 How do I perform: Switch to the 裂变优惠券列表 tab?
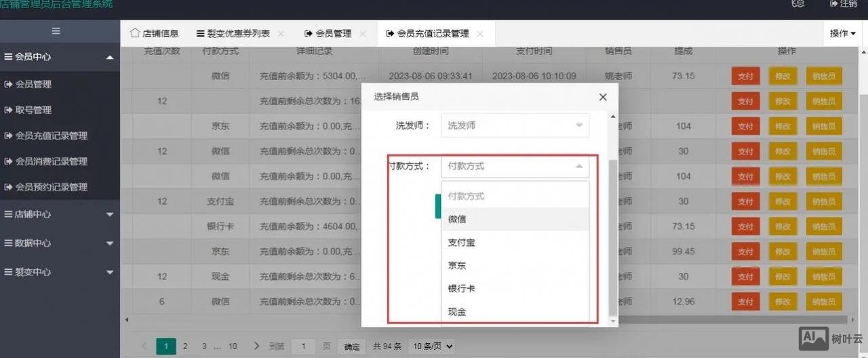(233, 33)
